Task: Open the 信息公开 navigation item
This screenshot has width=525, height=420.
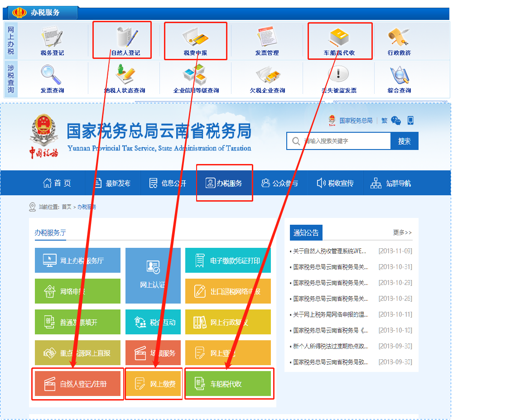Action: 168,183
